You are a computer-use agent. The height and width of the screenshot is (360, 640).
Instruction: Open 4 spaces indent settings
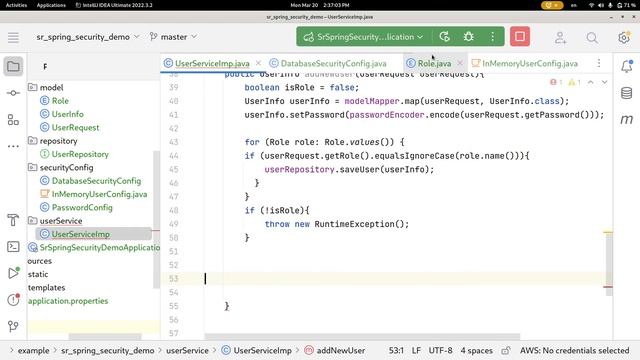click(476, 350)
